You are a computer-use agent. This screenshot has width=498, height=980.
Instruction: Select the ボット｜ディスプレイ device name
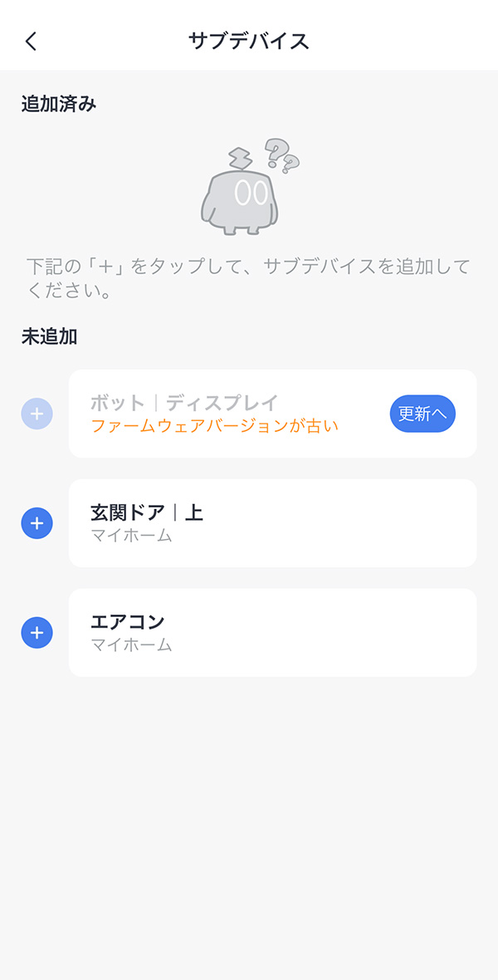(183, 404)
